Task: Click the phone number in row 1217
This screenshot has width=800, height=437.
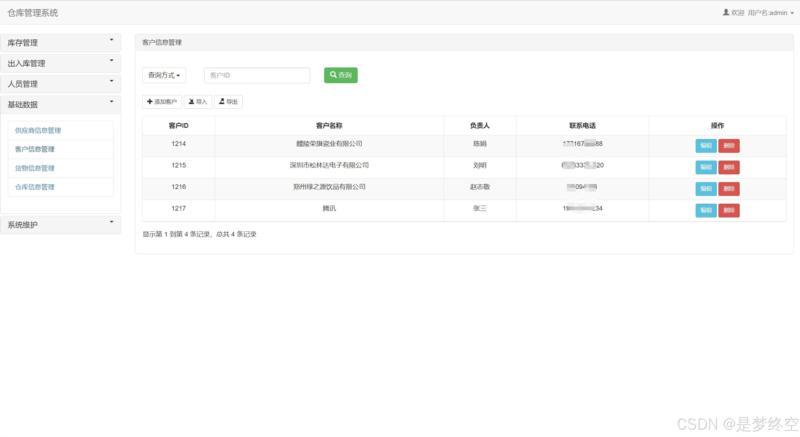Action: (582, 208)
